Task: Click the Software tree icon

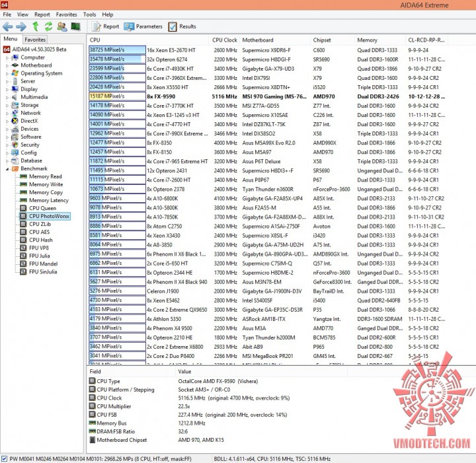Action: [x=15, y=137]
